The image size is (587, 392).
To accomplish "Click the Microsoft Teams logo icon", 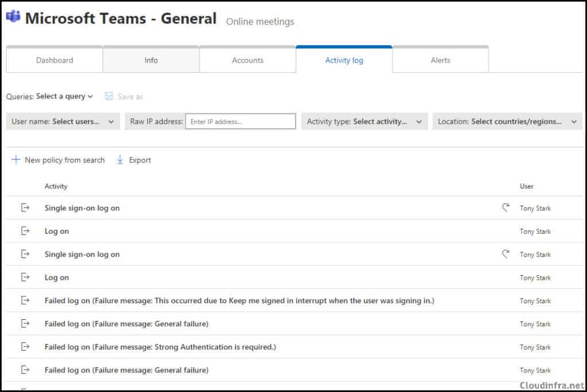I will click(14, 17).
